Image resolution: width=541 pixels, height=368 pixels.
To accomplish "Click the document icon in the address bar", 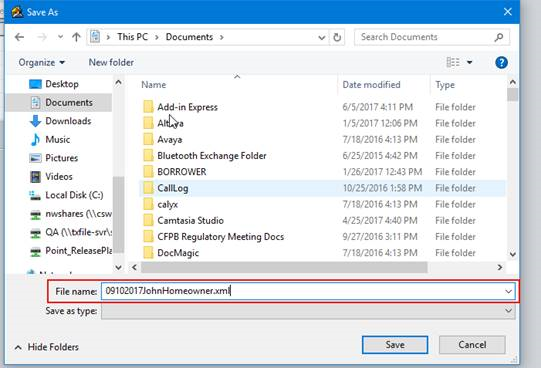I will (x=95, y=37).
